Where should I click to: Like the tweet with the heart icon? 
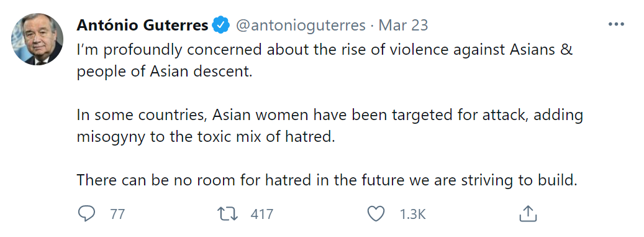click(376, 214)
